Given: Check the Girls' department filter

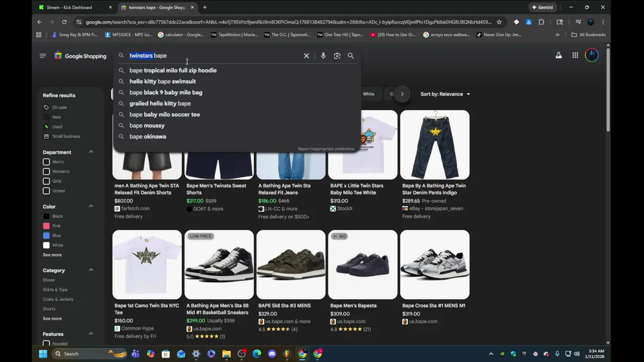Looking at the screenshot, I should coord(46,181).
